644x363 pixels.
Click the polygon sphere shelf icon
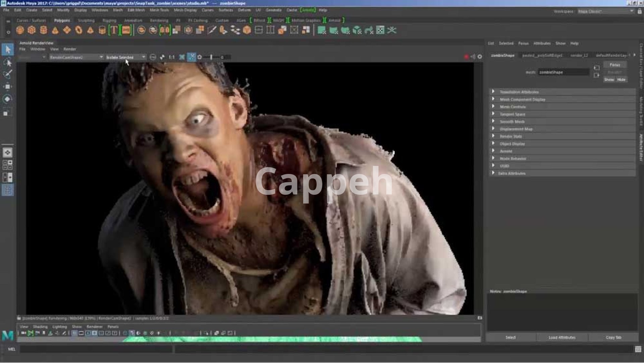(20, 30)
